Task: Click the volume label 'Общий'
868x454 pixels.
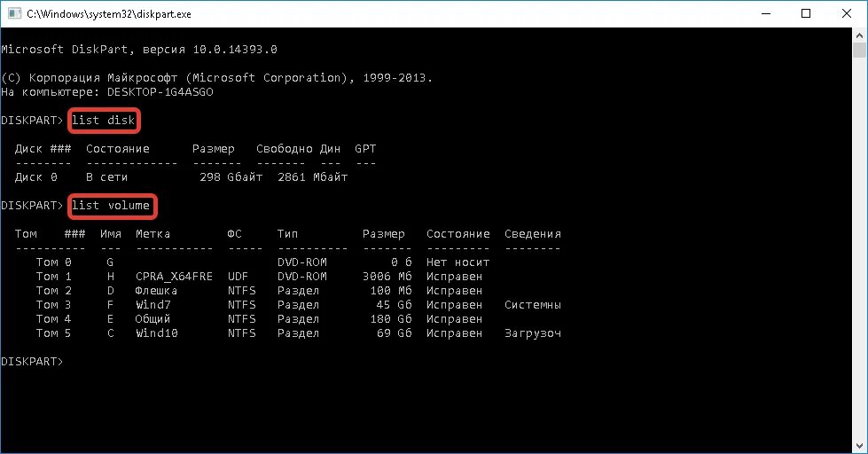Action: [x=152, y=319]
